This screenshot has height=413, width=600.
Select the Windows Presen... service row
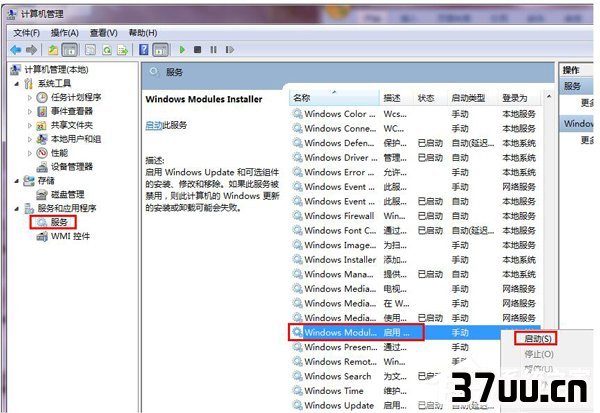coord(396,347)
